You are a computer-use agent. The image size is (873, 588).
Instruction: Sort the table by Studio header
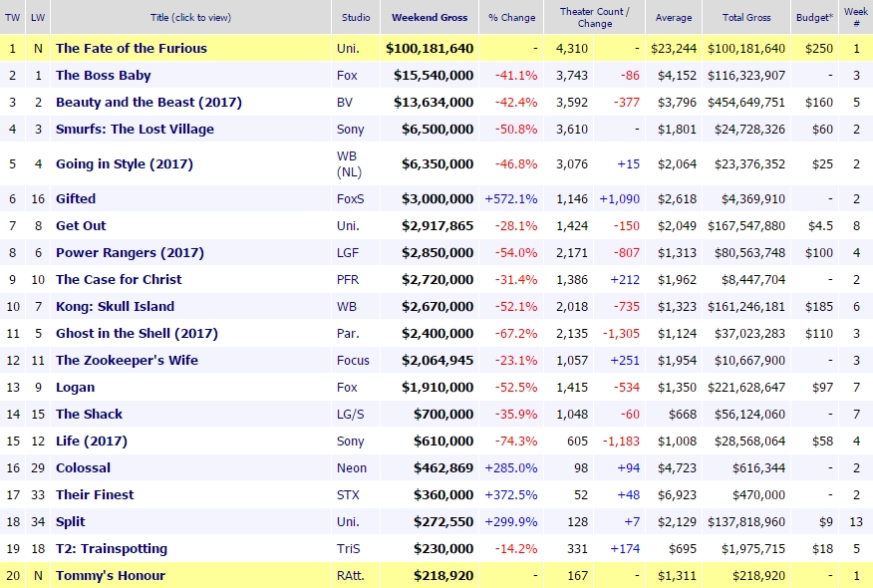tap(356, 17)
